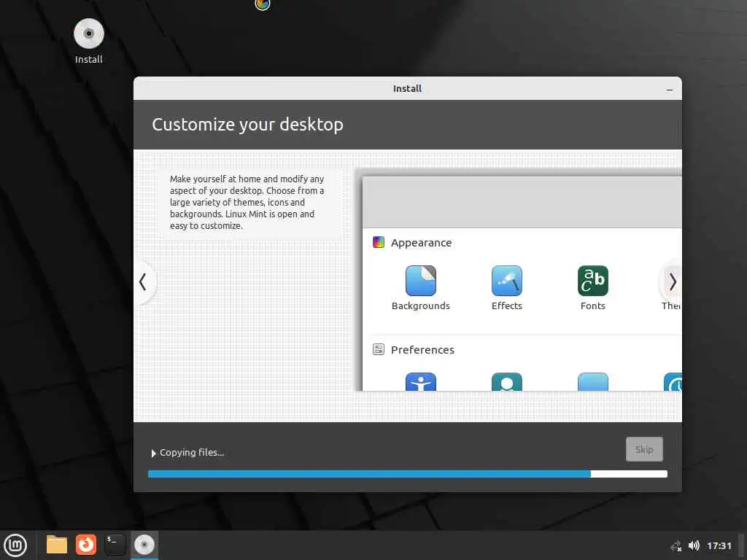Screen dimensions: 747x560
Task: Advance to next slide with right chevron
Action: pos(672,282)
